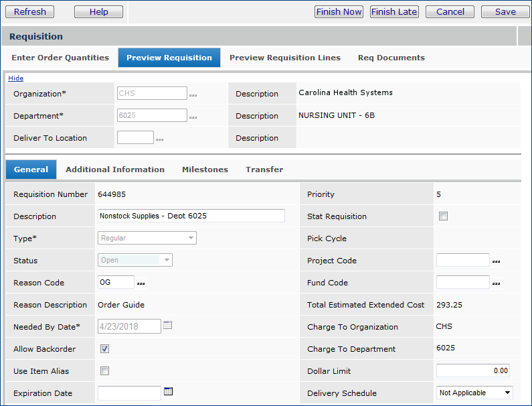This screenshot has width=532, height=406.
Task: Switch to Preview Requisition Lines tab
Action: click(x=284, y=58)
